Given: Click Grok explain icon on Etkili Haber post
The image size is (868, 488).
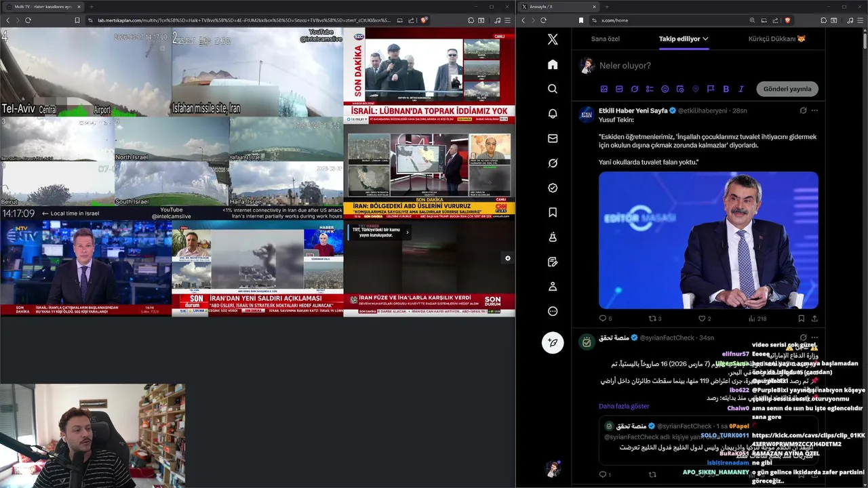Looking at the screenshot, I should coord(803,110).
